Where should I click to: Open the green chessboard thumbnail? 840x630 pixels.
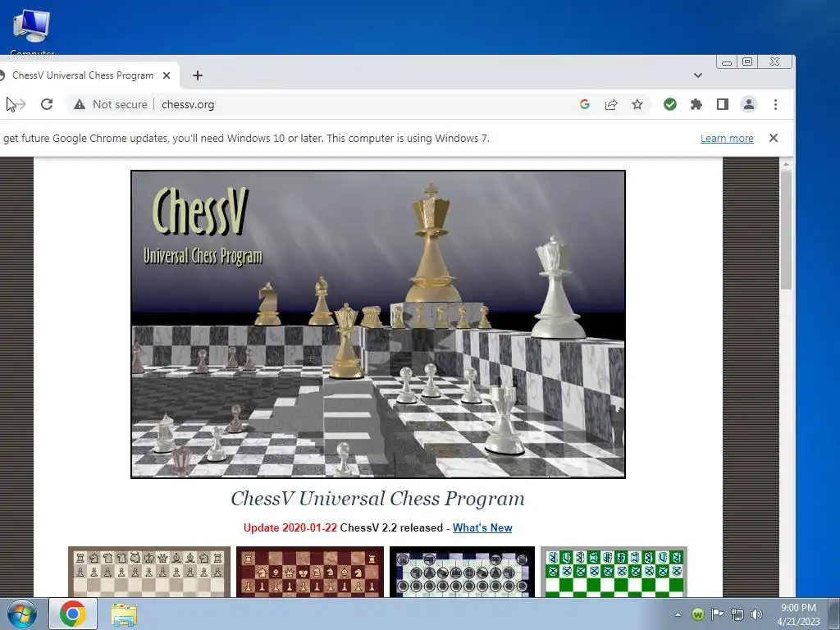click(x=614, y=572)
